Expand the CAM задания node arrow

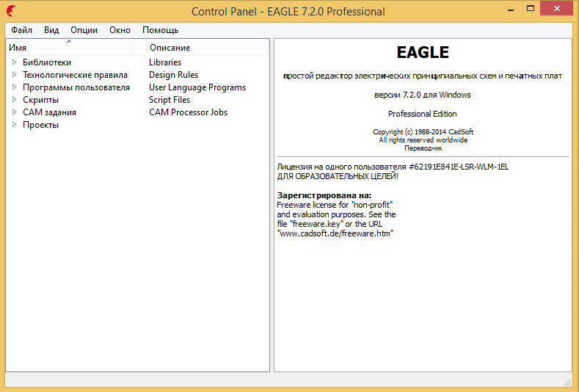tap(14, 112)
